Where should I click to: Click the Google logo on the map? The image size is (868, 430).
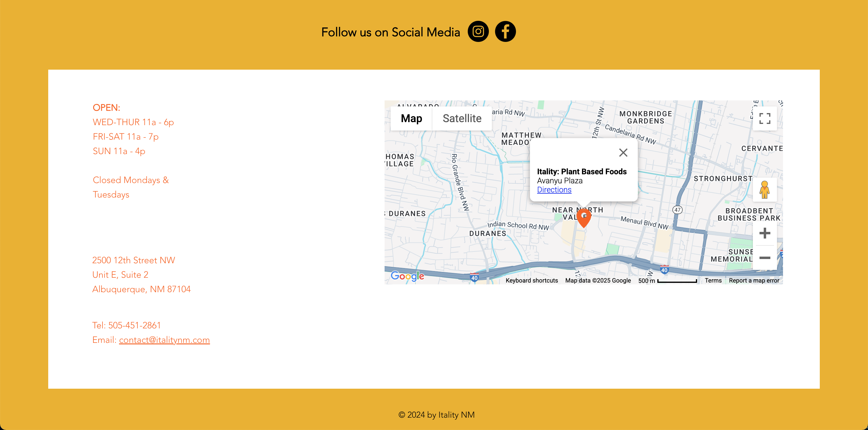point(407,276)
